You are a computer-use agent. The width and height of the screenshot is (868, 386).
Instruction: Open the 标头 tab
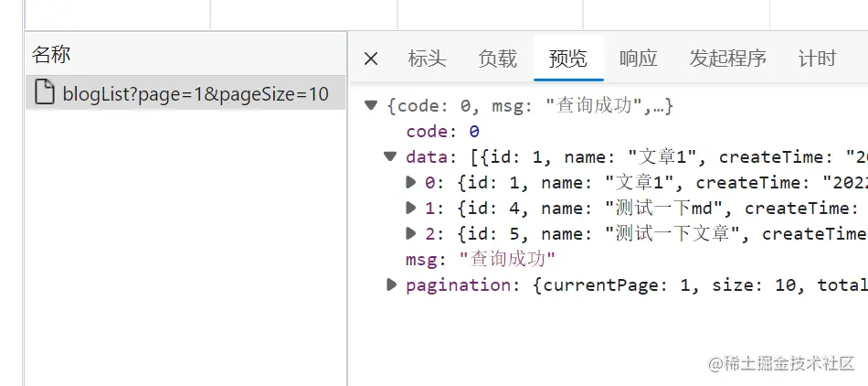click(x=427, y=59)
